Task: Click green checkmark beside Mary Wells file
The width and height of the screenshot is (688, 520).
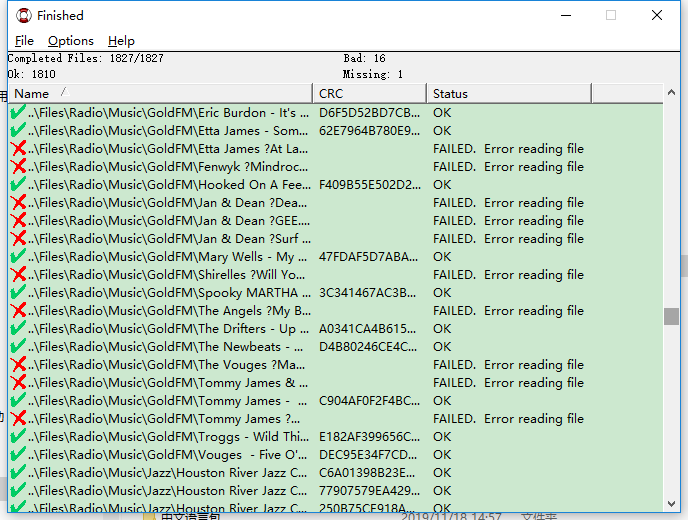Action: (x=18, y=257)
